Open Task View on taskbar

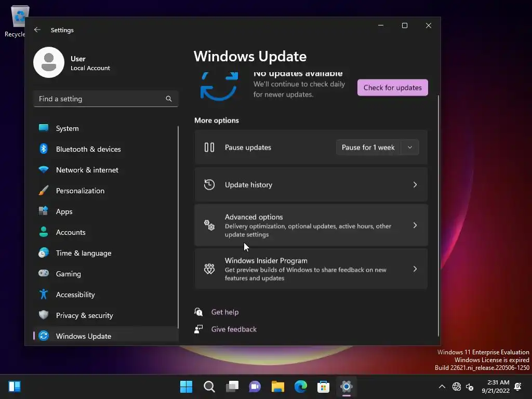pos(232,387)
